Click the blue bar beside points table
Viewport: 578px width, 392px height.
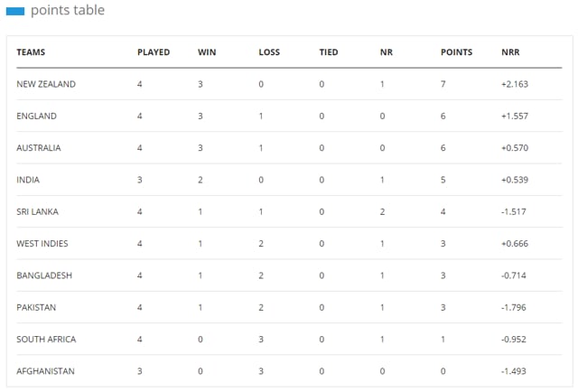[15, 12]
